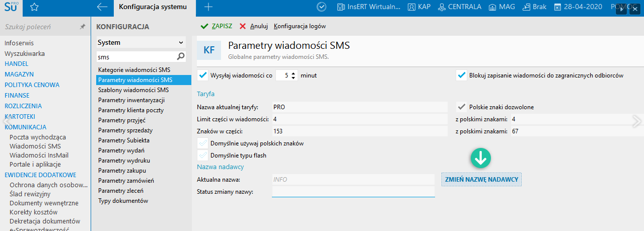Click the checkmark circle status icon
This screenshot has width=644, height=231.
(x=322, y=7)
